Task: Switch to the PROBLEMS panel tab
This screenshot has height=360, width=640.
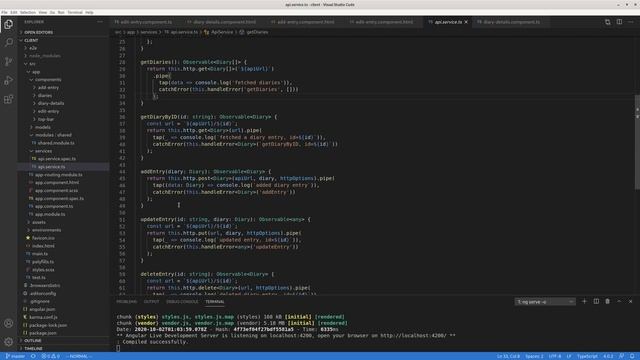Action: (x=127, y=302)
